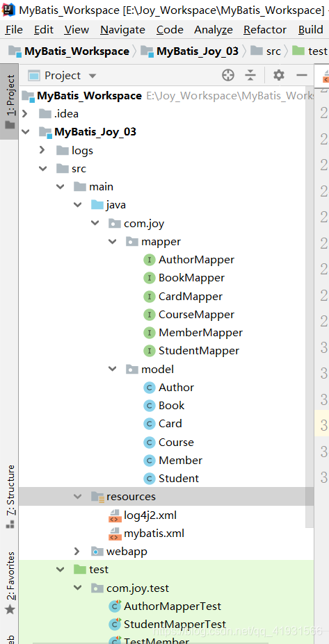
Task: Hide the Project panel with minus icon
Action: [302, 75]
